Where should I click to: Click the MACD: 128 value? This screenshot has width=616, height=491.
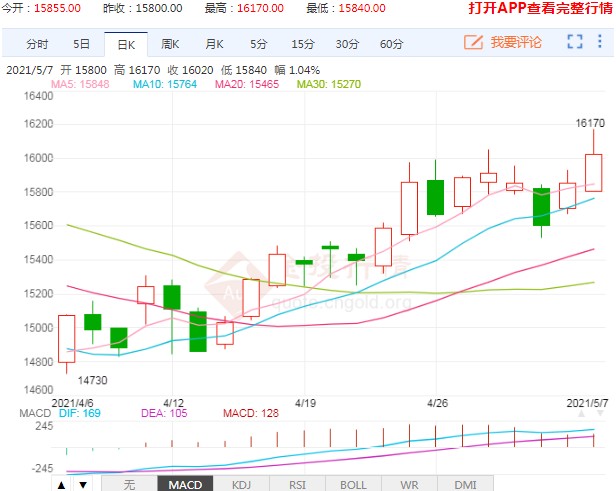click(251, 413)
